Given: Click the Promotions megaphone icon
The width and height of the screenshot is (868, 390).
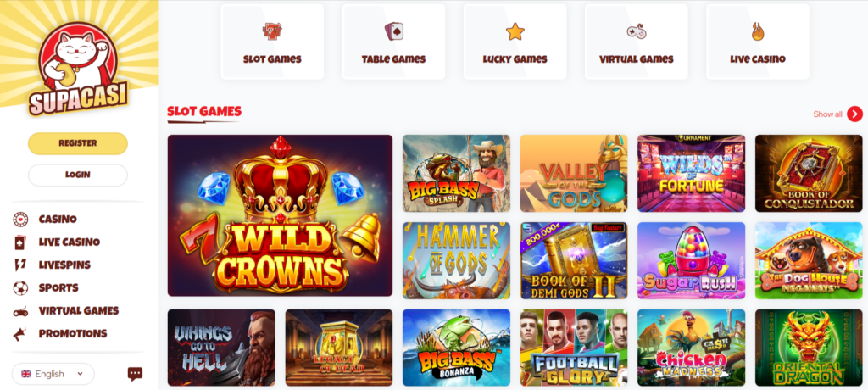Looking at the screenshot, I should [20, 334].
